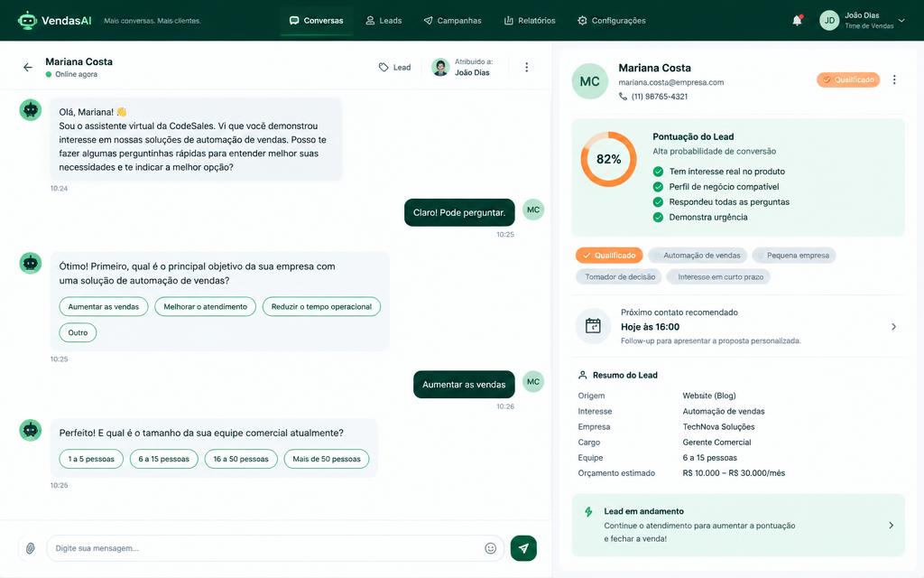The width and height of the screenshot is (924, 578).
Task: Click the phone icon next to (11) 98765-4321
Action: pyautogui.click(x=623, y=96)
